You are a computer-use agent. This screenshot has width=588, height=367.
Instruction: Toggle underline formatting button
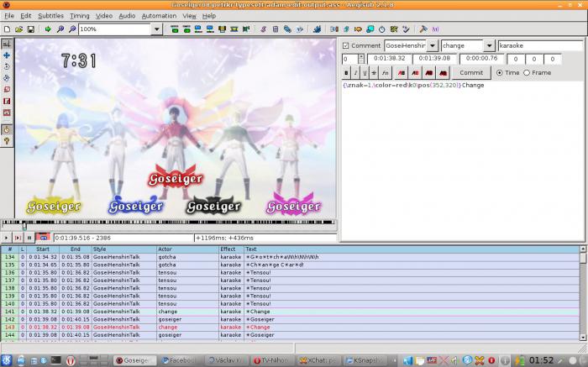click(365, 73)
